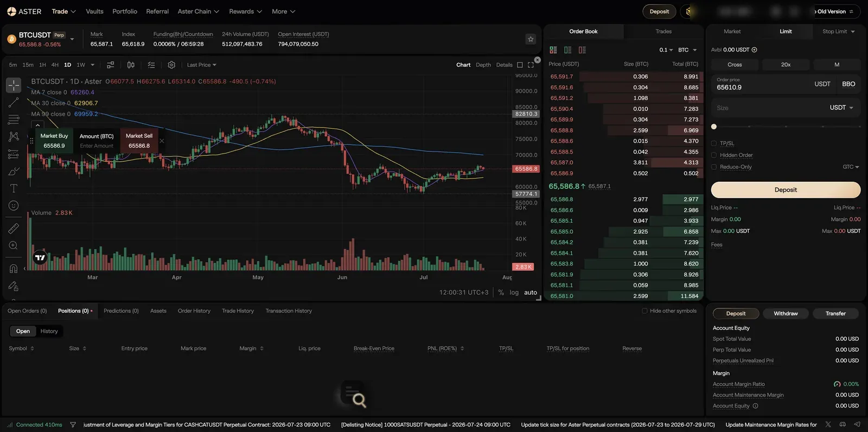Select the brush drawing tool
The height and width of the screenshot is (432, 868).
(14, 171)
